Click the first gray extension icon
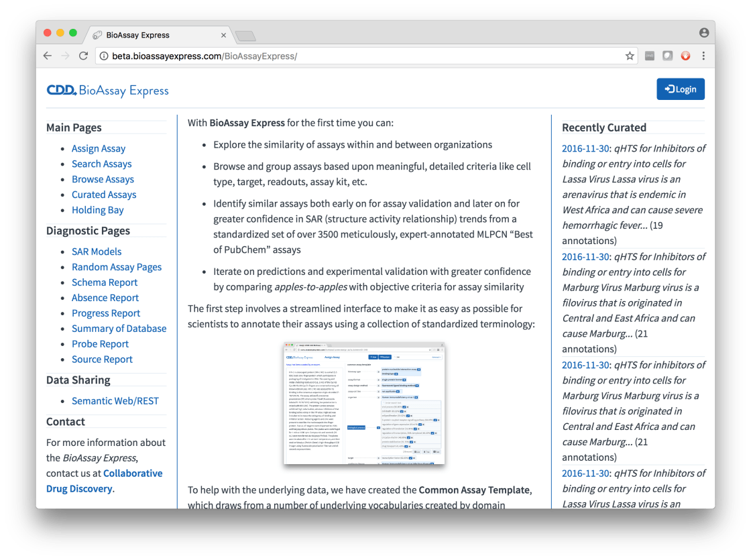Image resolution: width=751 pixels, height=560 pixels. click(649, 56)
